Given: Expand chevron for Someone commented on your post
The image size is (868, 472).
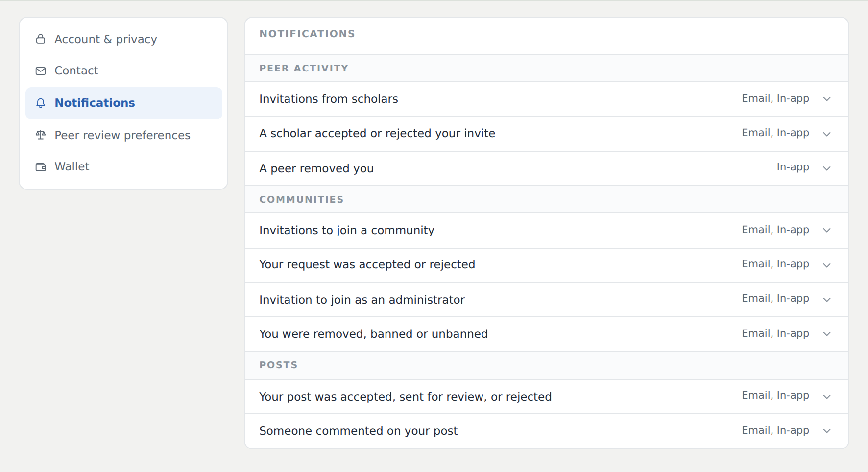Looking at the screenshot, I should click(827, 431).
